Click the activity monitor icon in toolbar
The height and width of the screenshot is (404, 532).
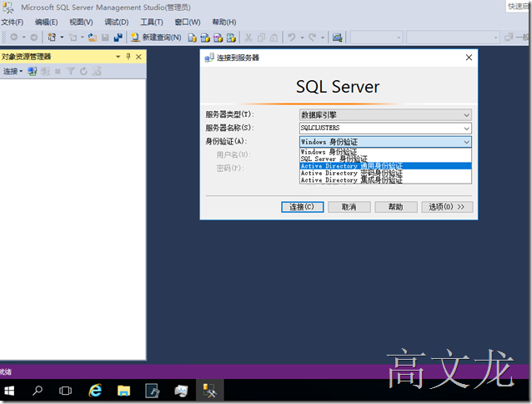(337, 38)
